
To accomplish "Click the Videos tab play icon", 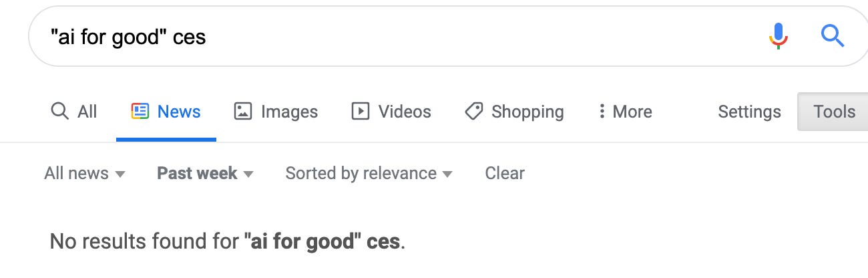I will pyautogui.click(x=361, y=111).
